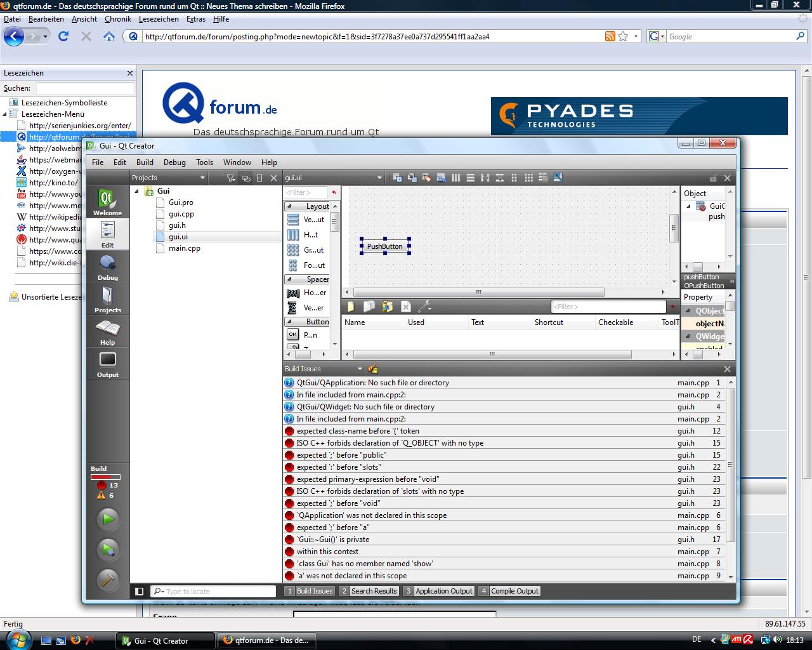Open the gui.ui file selector dropdown
Screen dimensions: 812x650
coord(379,178)
